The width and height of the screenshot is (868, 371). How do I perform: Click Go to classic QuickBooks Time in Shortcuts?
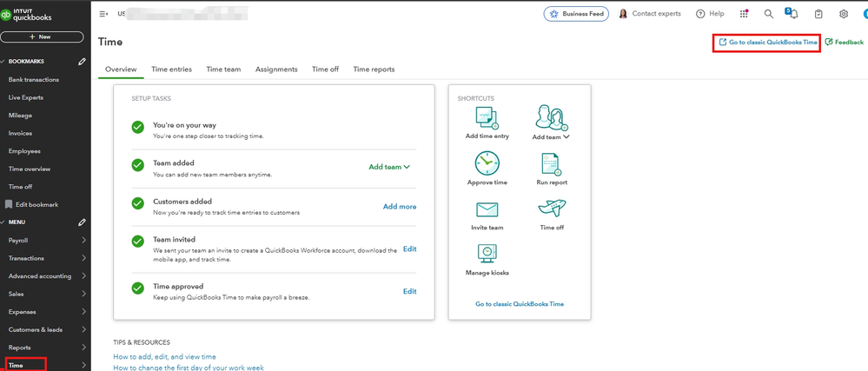(x=520, y=304)
